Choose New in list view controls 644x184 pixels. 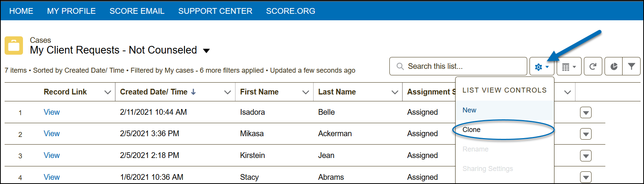click(x=469, y=110)
